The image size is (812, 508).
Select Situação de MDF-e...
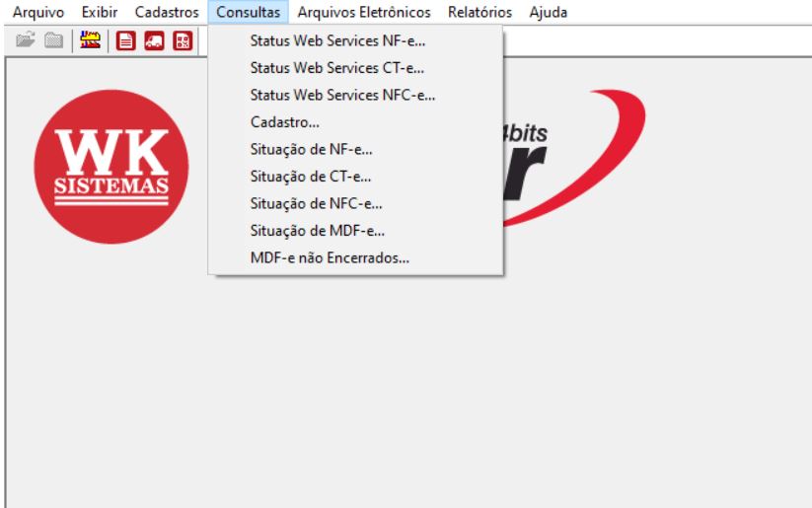pyautogui.click(x=356, y=231)
